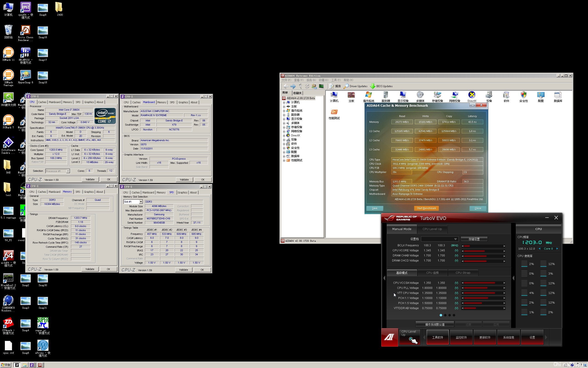This screenshot has width=588, height=368.
Task: Adjust CPU PLL Voltage slider
Action: point(483,288)
